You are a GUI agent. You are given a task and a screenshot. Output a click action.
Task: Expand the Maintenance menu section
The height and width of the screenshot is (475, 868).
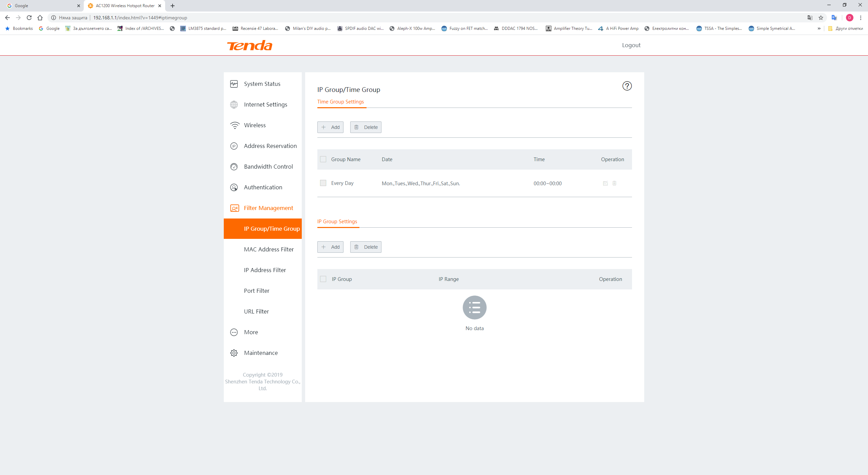pos(263,353)
